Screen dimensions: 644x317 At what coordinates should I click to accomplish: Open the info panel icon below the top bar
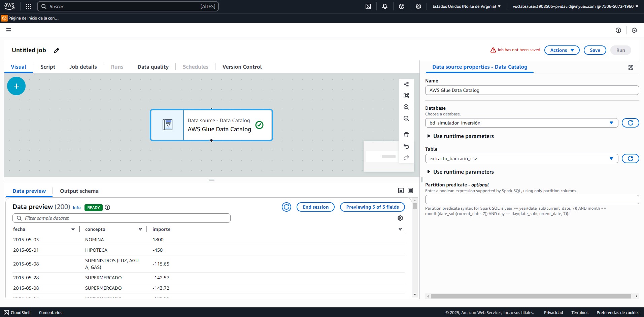coord(618,30)
